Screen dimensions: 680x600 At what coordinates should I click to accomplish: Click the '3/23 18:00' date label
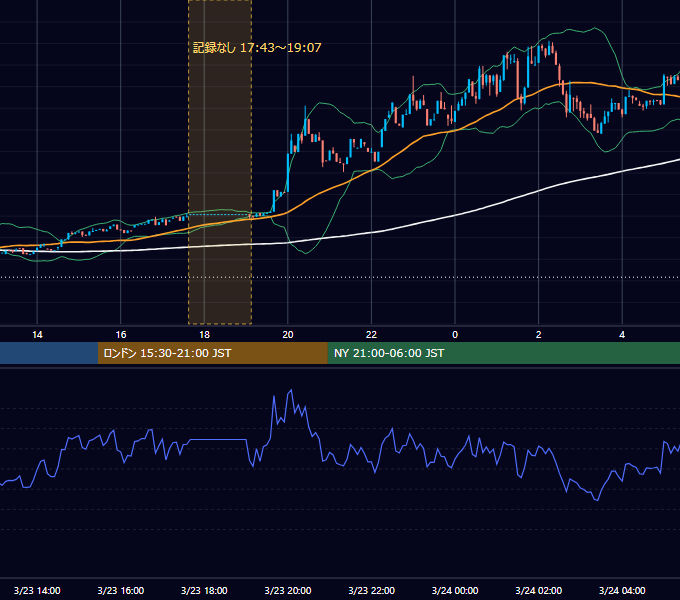(x=204, y=590)
